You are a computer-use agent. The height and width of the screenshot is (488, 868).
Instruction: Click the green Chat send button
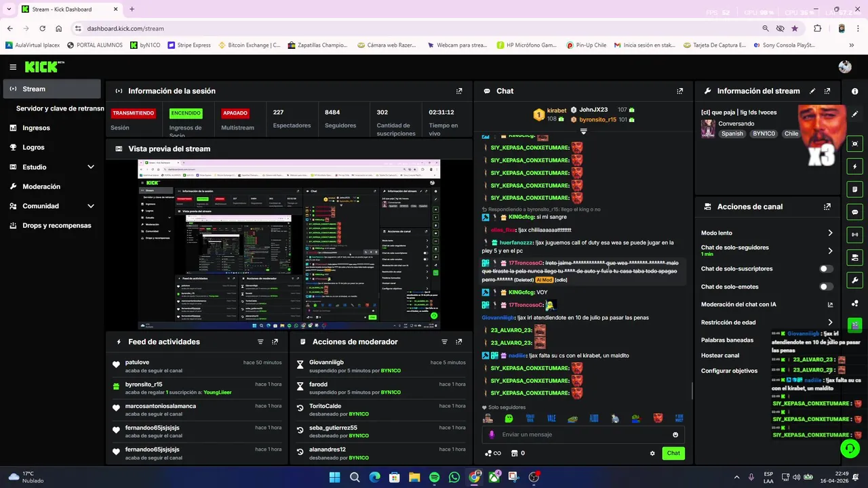coord(673,453)
